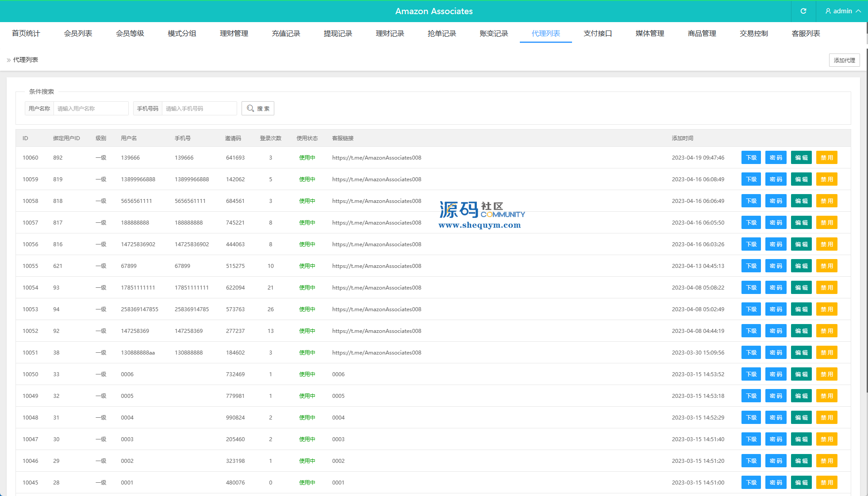Click the search magnifier button
Screen dimensions: 868x496
pyautogui.click(x=258, y=108)
